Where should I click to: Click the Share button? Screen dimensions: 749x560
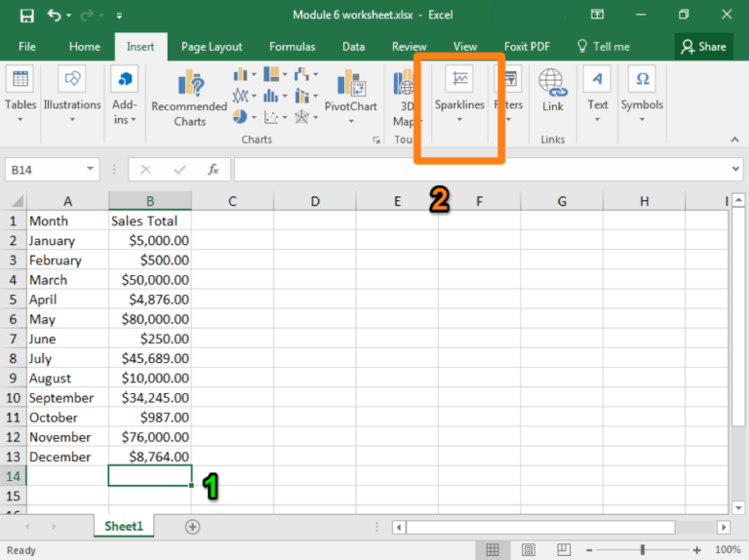coord(703,46)
